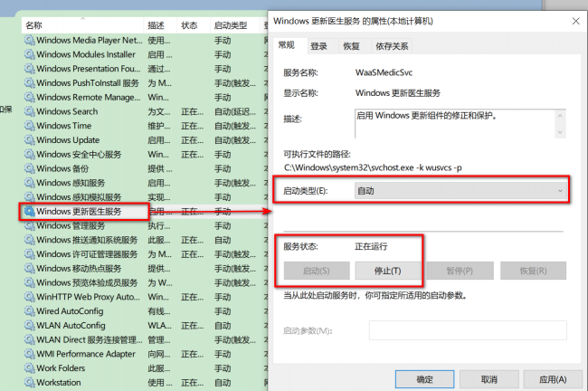Sort services by 状态 column header
Viewport: 588px width, 391px height.
[x=193, y=25]
